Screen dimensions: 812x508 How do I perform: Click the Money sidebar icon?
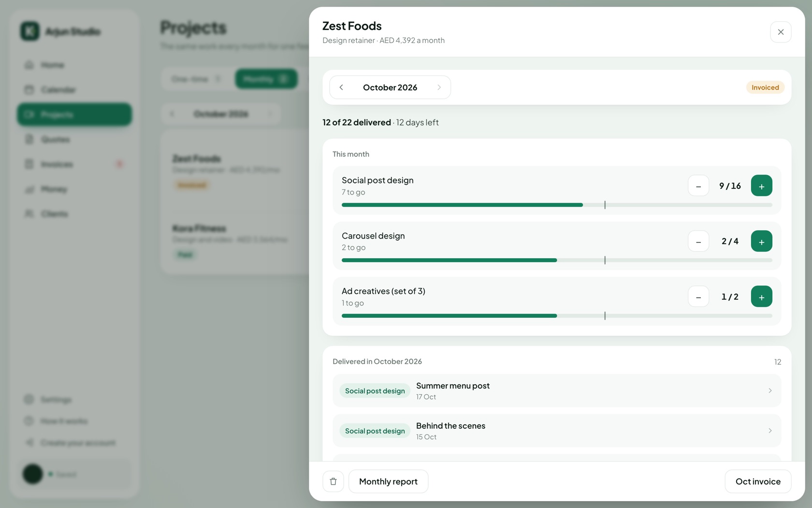pyautogui.click(x=29, y=189)
